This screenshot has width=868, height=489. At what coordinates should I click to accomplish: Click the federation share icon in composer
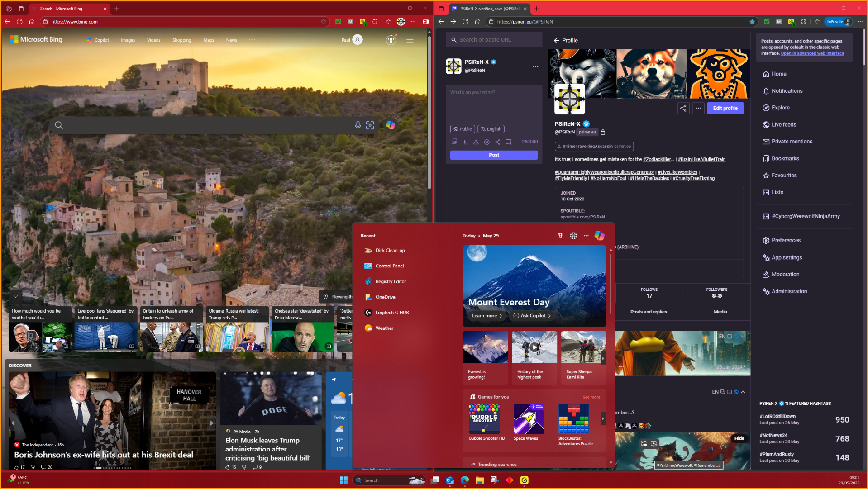498,142
